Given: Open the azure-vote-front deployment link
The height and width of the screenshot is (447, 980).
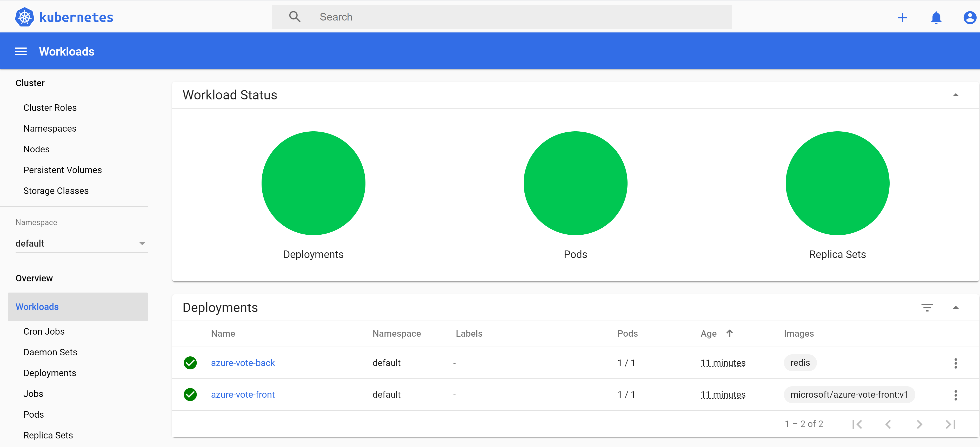Looking at the screenshot, I should pyautogui.click(x=243, y=395).
